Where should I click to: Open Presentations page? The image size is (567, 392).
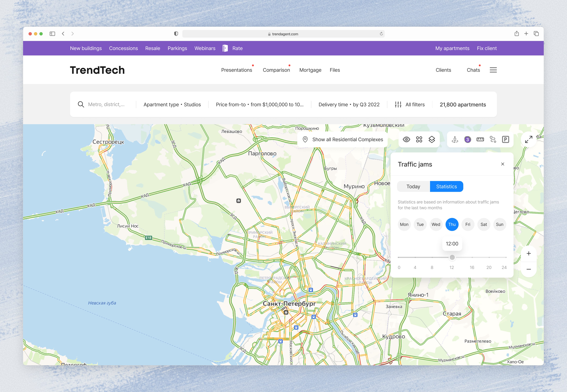point(237,70)
